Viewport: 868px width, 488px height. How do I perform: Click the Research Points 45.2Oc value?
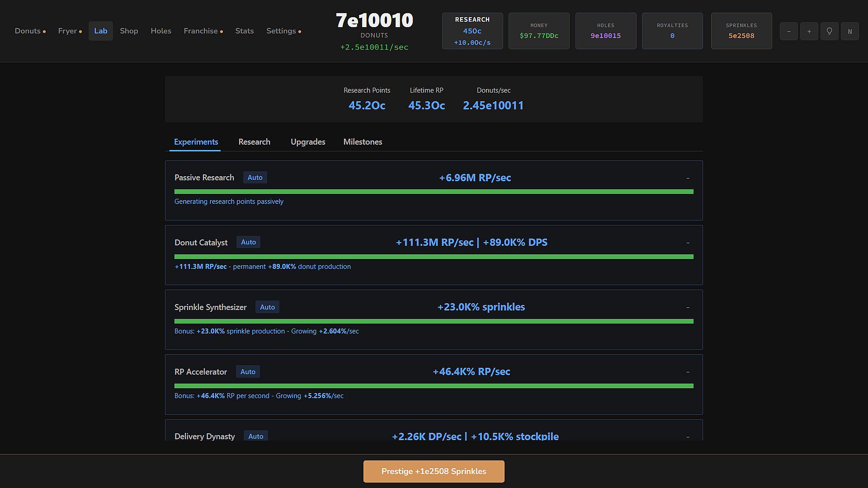point(367,105)
